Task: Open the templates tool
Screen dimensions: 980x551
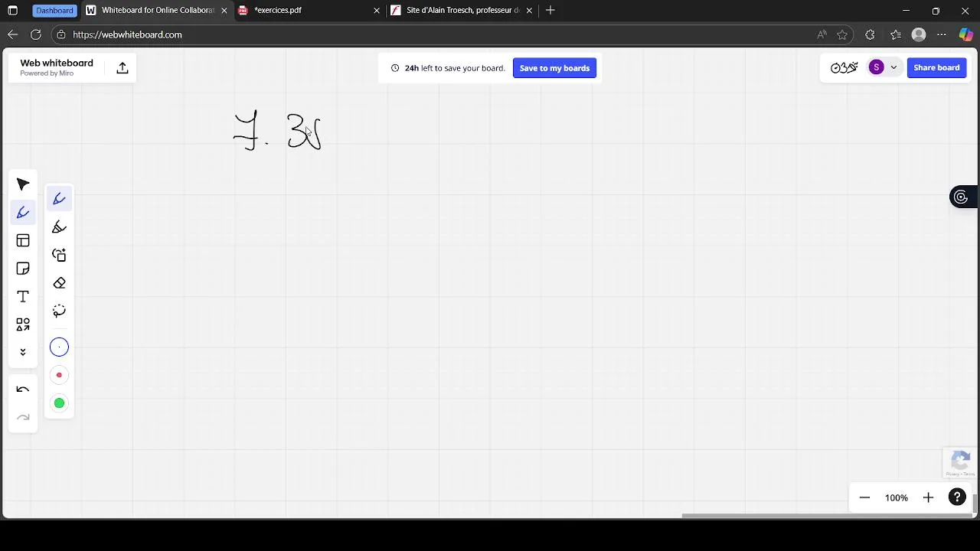Action: click(x=23, y=240)
